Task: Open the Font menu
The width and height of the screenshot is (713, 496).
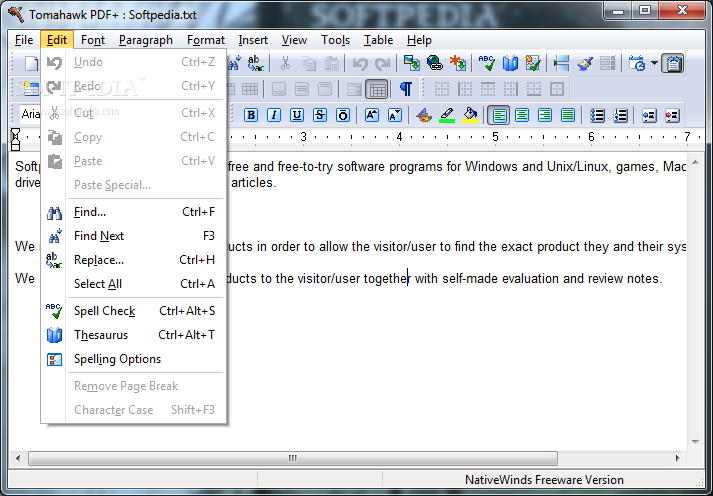Action: tap(93, 40)
